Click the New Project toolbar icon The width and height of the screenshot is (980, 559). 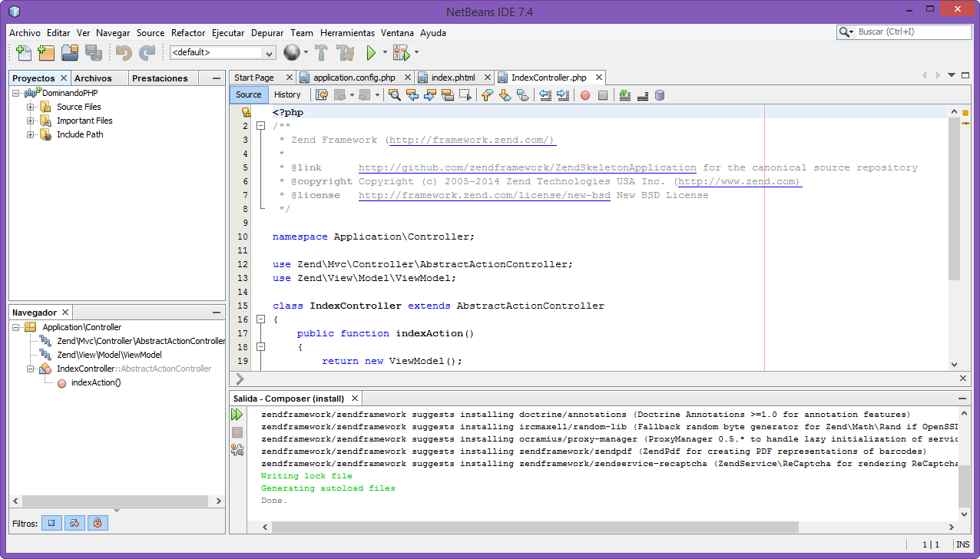coord(45,52)
